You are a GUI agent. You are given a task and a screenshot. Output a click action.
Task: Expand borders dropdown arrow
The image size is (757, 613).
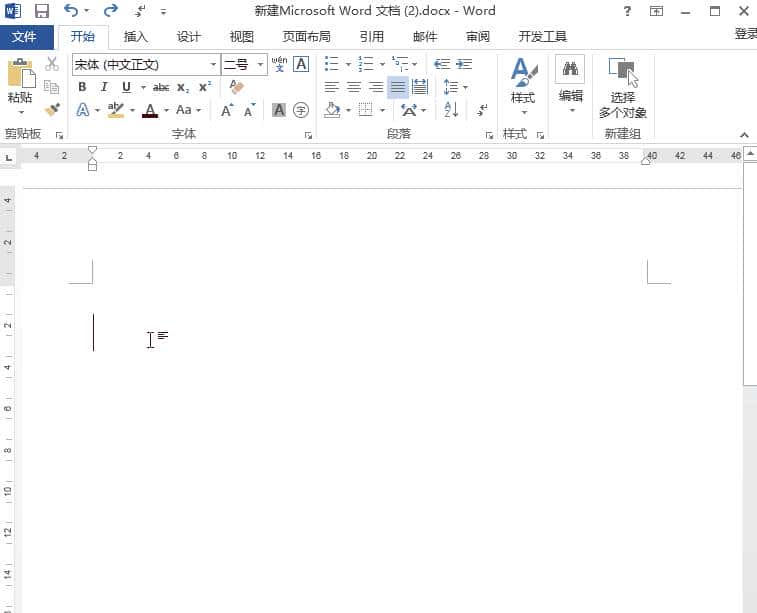click(382, 111)
